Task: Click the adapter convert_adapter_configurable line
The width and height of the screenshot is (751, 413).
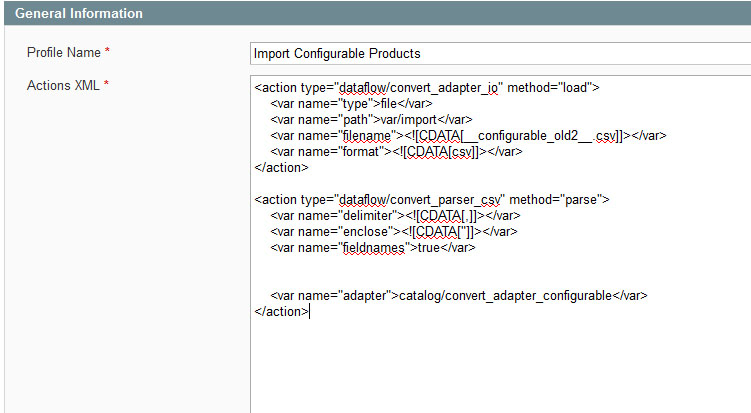Action: (x=458, y=296)
